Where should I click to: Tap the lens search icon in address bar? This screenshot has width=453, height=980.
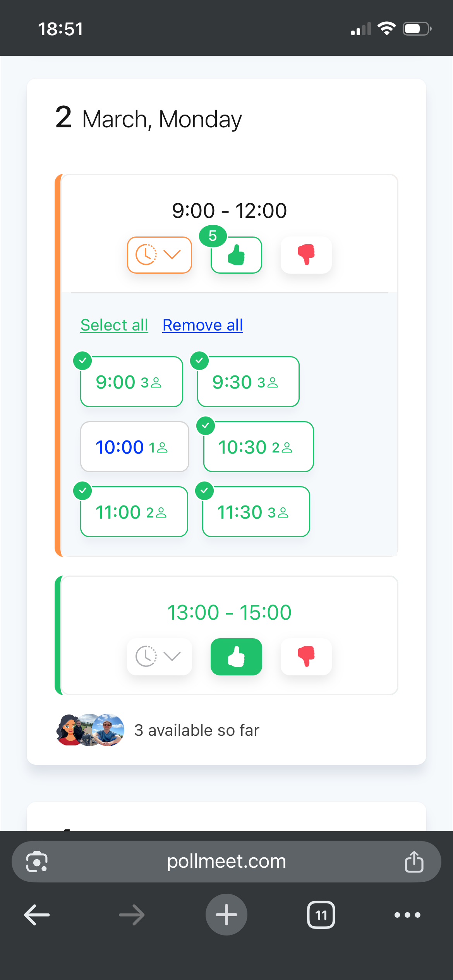(37, 862)
